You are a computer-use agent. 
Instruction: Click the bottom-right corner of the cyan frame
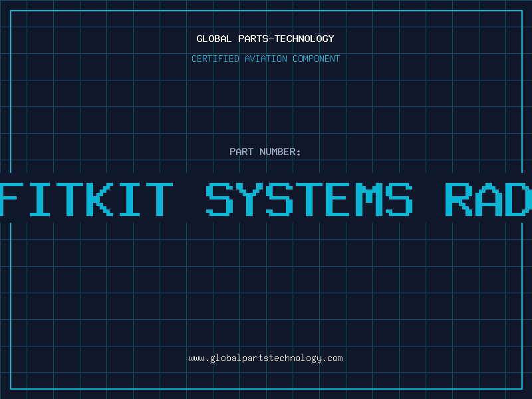point(521,388)
